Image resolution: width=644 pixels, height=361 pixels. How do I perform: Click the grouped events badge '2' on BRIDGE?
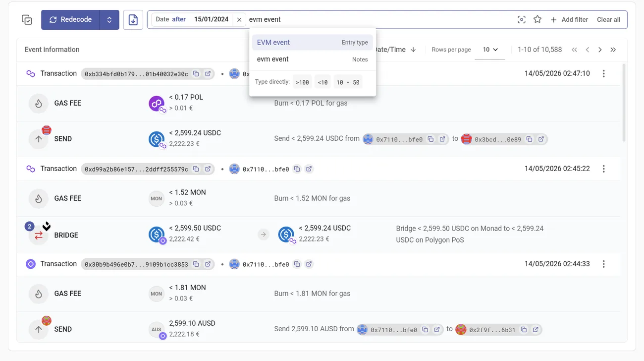(29, 227)
